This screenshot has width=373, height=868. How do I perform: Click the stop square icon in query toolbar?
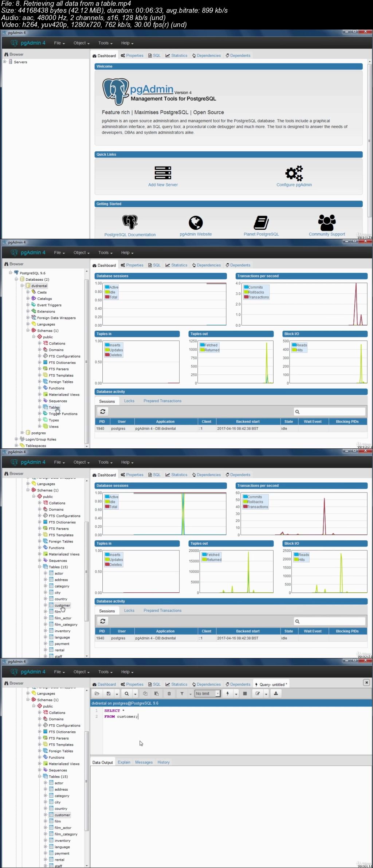point(245,693)
